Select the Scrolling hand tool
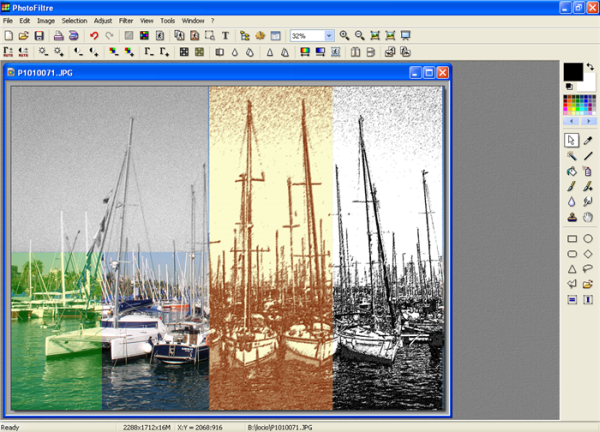600x432 pixels. (x=588, y=217)
